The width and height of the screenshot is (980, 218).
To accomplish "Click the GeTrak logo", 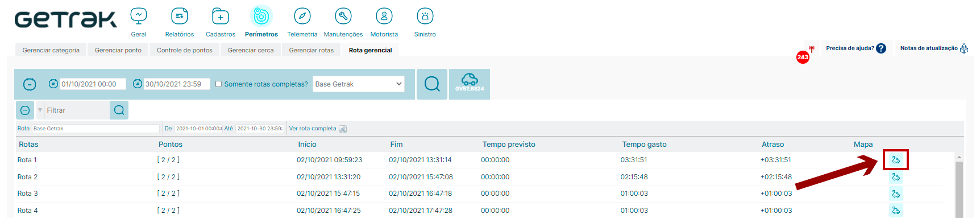I will 66,19.
